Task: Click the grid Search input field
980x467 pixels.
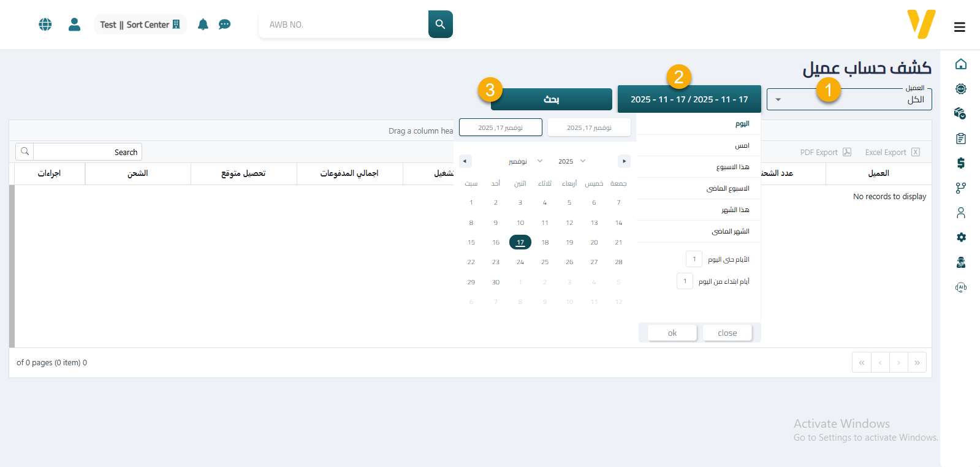Action: (x=87, y=152)
